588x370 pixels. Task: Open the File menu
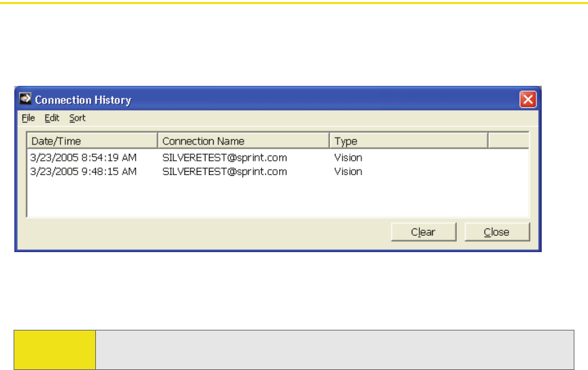pyautogui.click(x=28, y=118)
